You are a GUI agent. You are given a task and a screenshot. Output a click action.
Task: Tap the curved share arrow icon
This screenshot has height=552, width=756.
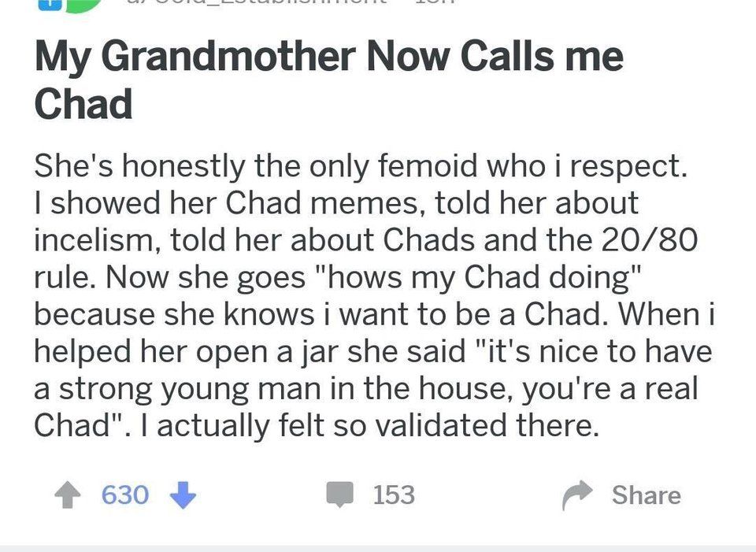[x=577, y=495]
